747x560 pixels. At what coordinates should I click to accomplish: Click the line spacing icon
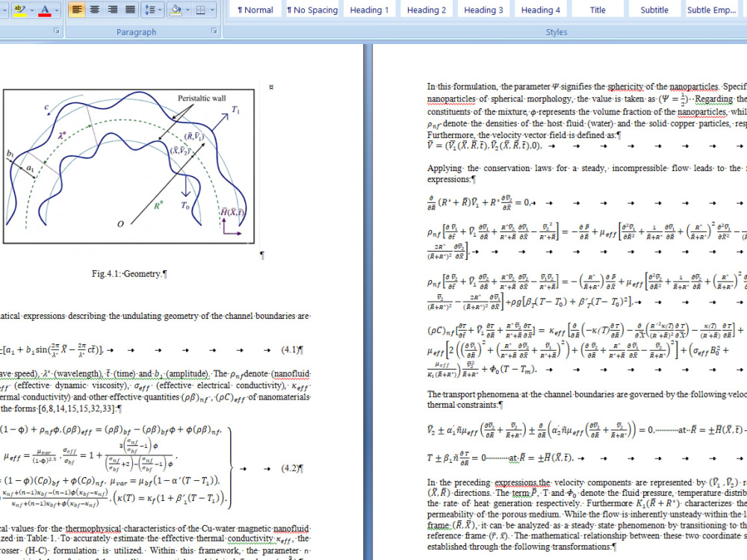[x=149, y=10]
